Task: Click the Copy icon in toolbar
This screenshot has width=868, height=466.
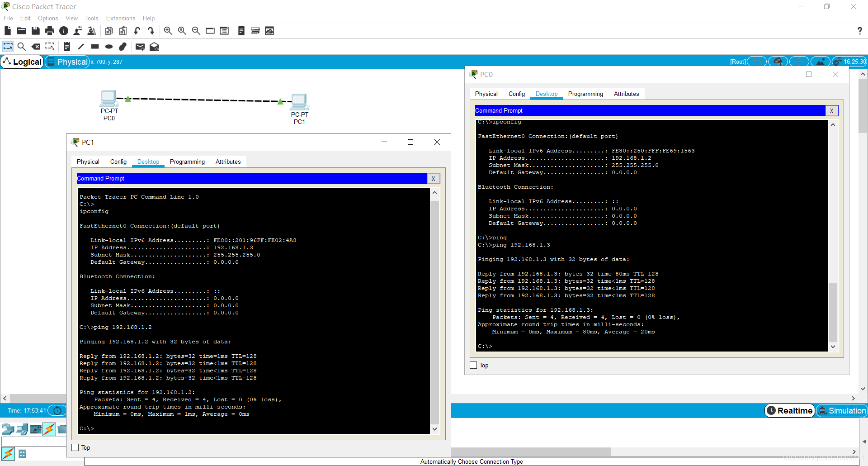Action: (109, 31)
